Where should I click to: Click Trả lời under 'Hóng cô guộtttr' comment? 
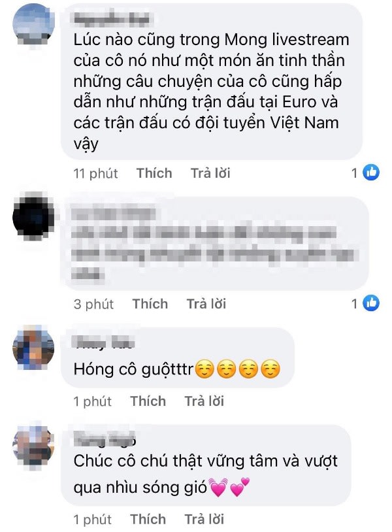pyautogui.click(x=204, y=401)
